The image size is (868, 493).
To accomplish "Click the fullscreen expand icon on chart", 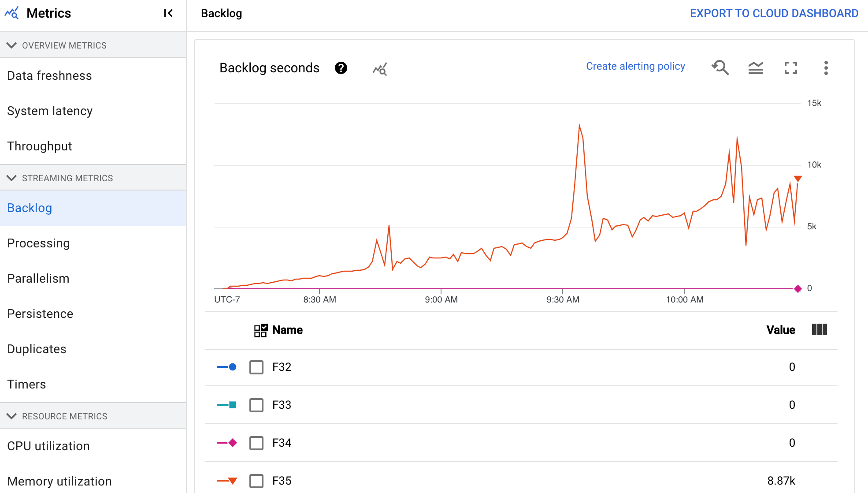I will [x=790, y=67].
